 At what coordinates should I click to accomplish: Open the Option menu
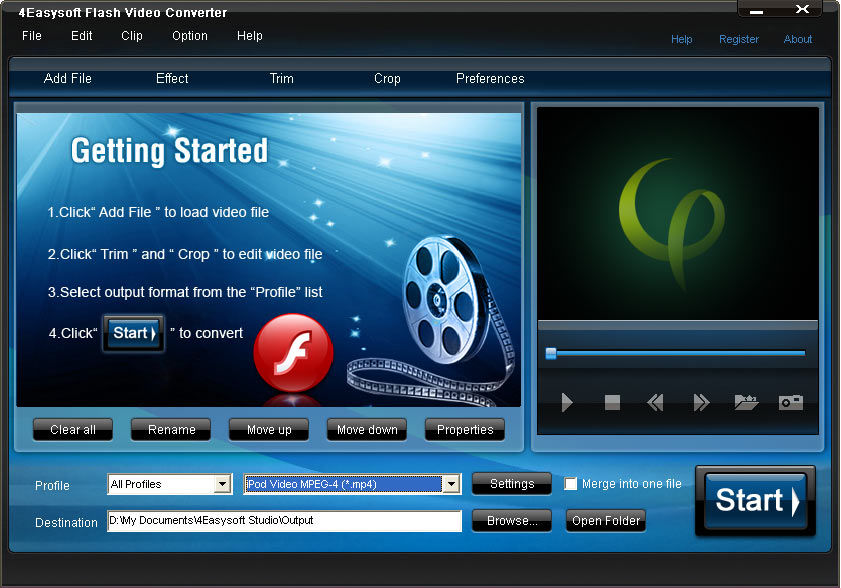190,36
